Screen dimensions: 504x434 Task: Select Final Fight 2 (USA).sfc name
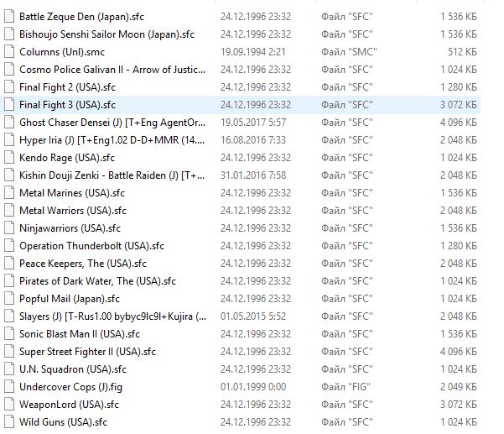(67, 87)
